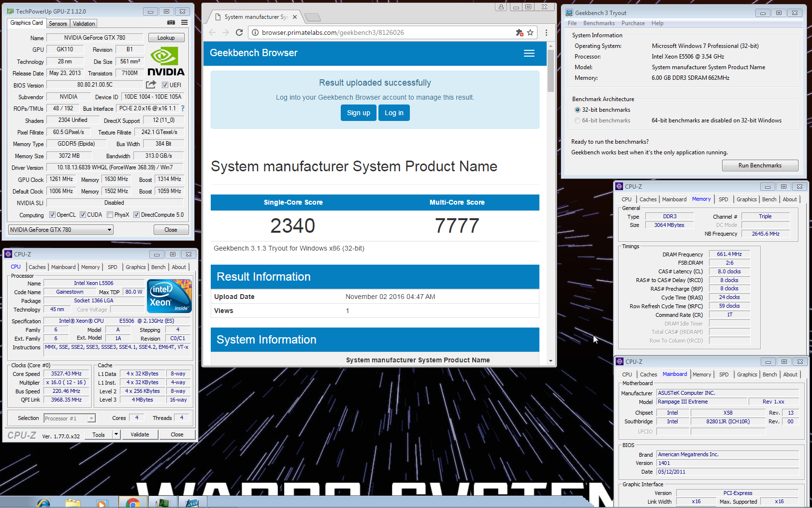
Task: Click the browser scrollbar up arrow
Action: 551,45
